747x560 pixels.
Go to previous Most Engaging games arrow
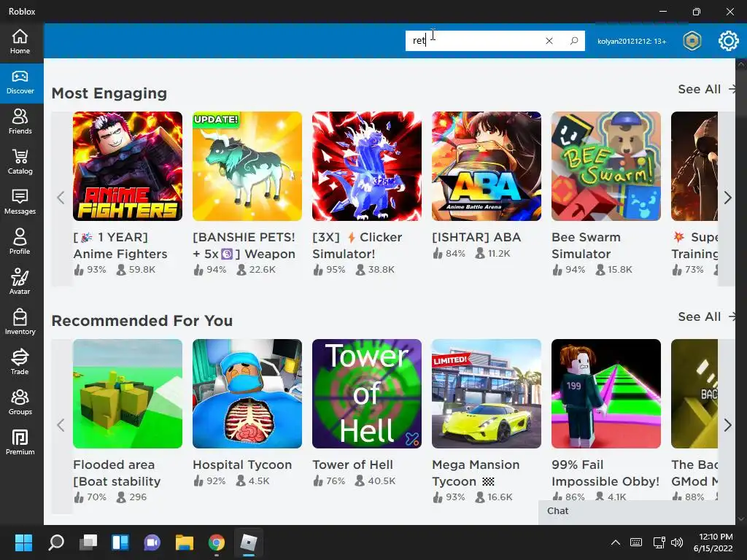[61, 198]
